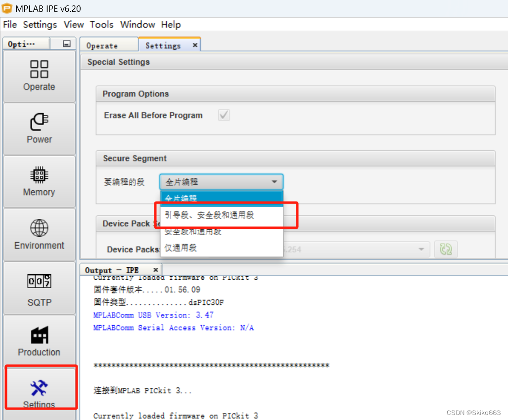Open the Settings tools icon in sidebar
The height and width of the screenshot is (420, 508).
[x=39, y=388]
